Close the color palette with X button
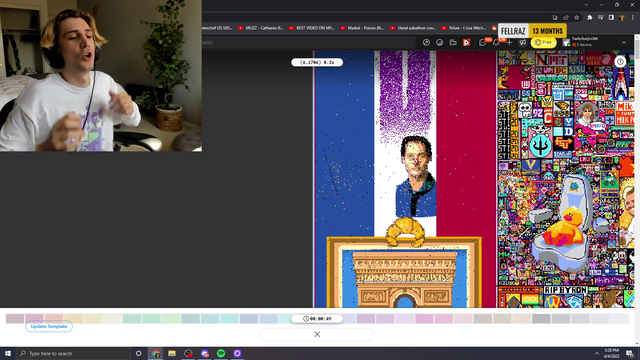 coord(317,334)
